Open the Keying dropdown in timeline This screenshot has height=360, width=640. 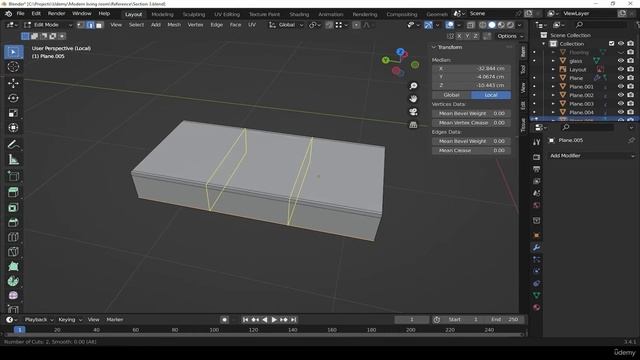[x=70, y=320]
